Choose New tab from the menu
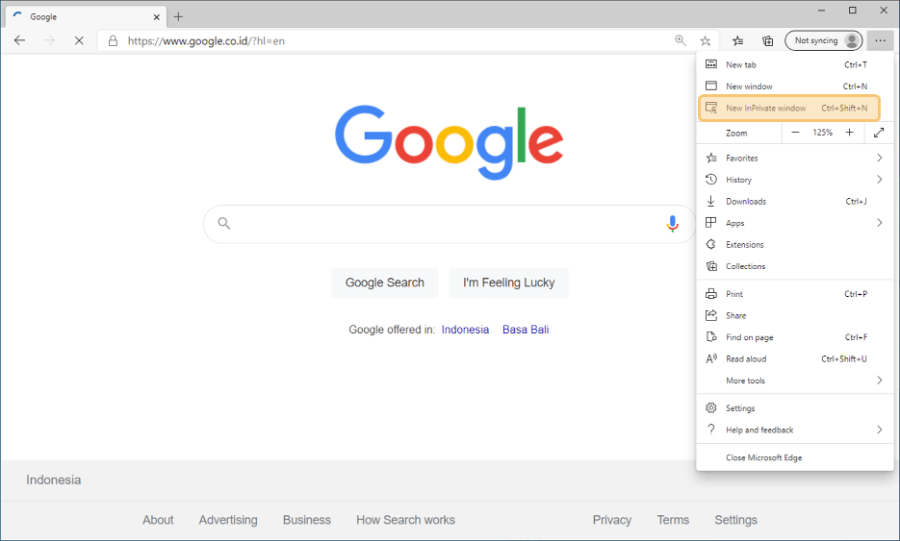This screenshot has height=541, width=900. coord(795,65)
